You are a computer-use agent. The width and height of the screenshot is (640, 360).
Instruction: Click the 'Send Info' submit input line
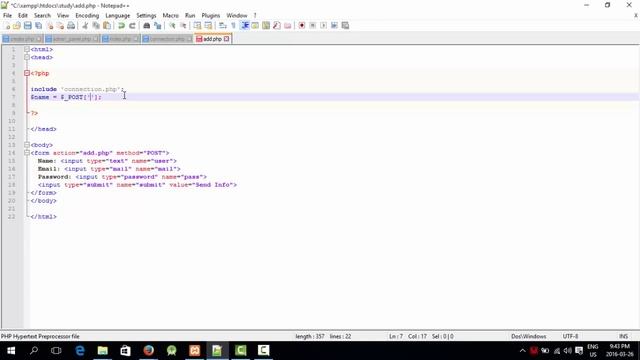click(x=137, y=185)
